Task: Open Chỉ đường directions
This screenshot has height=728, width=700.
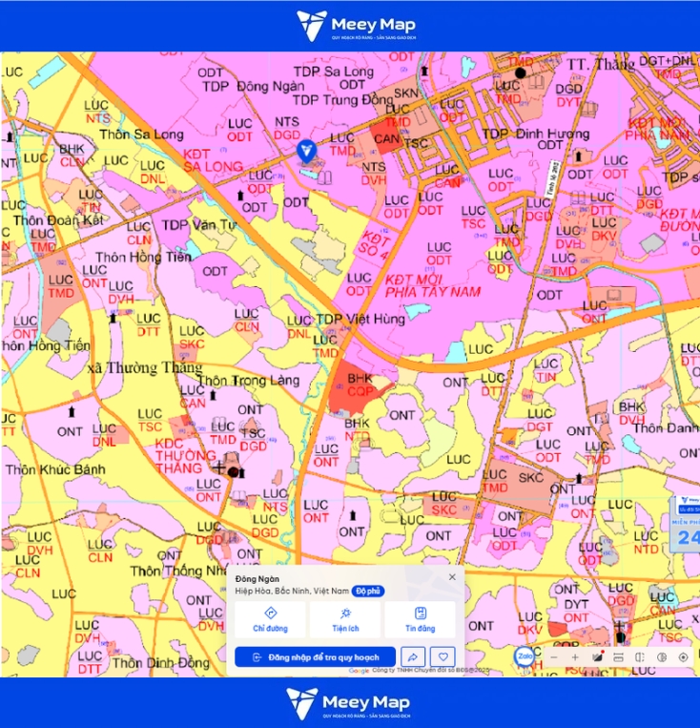Action: [x=270, y=619]
